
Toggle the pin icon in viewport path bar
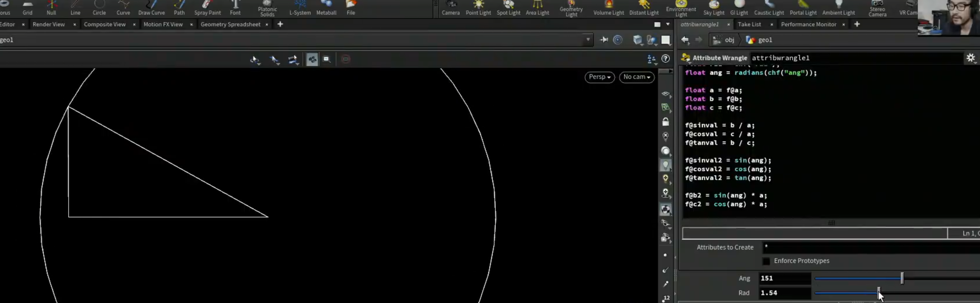pos(604,39)
